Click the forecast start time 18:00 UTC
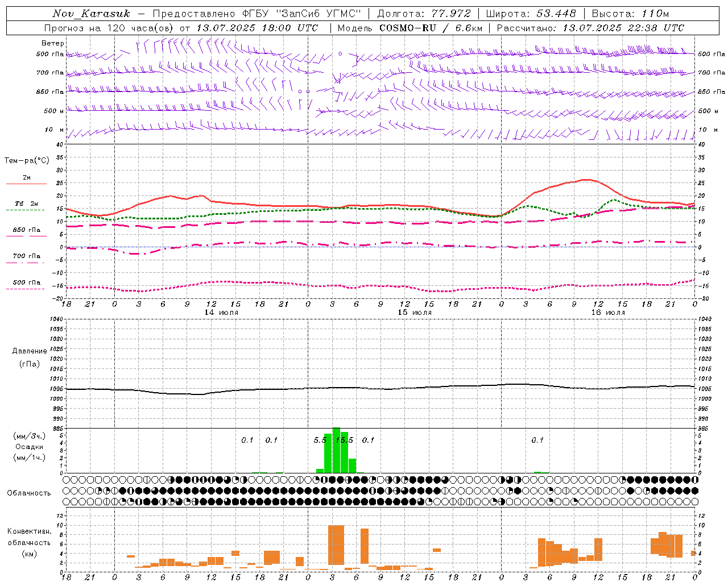The image size is (728, 582). pos(291,28)
